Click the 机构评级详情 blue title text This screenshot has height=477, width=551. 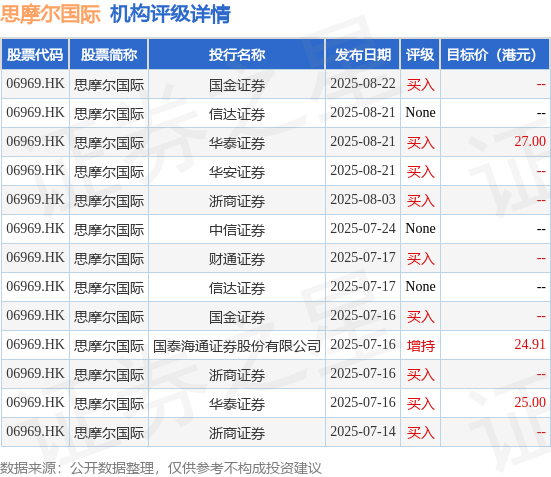tap(170, 14)
